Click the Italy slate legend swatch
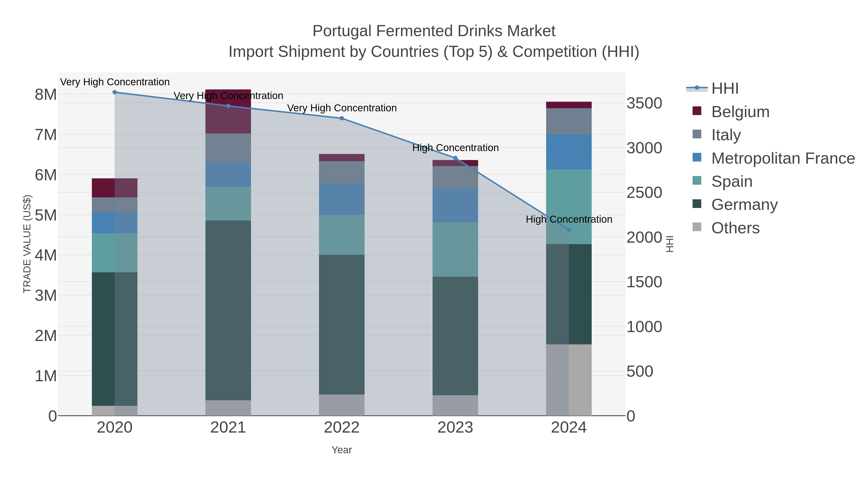Image resolution: width=868 pixels, height=488 pixels. click(697, 134)
